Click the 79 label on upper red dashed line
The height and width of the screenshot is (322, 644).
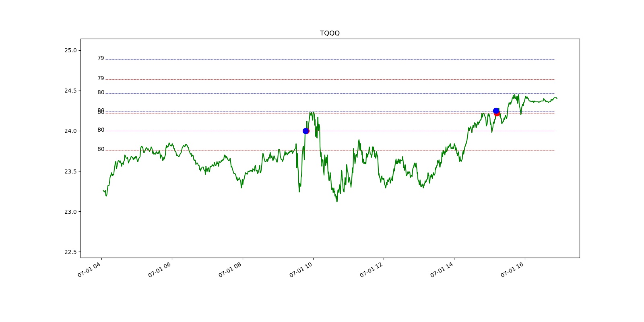101,78
